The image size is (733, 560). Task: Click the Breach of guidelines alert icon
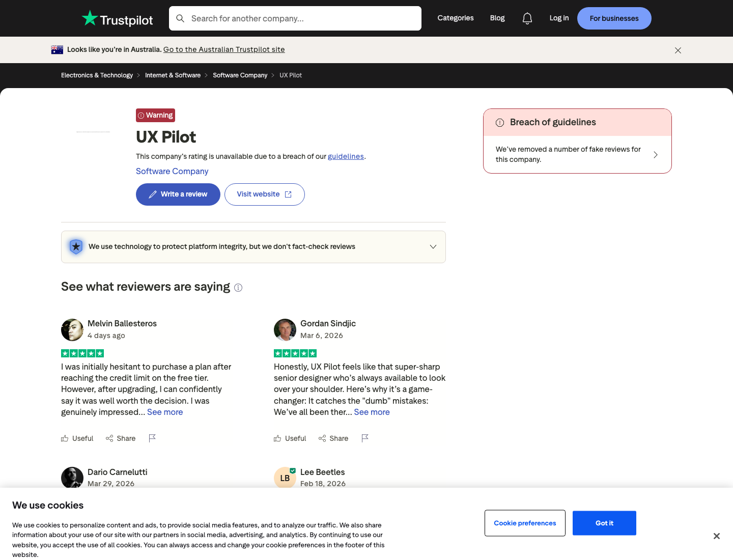500,122
